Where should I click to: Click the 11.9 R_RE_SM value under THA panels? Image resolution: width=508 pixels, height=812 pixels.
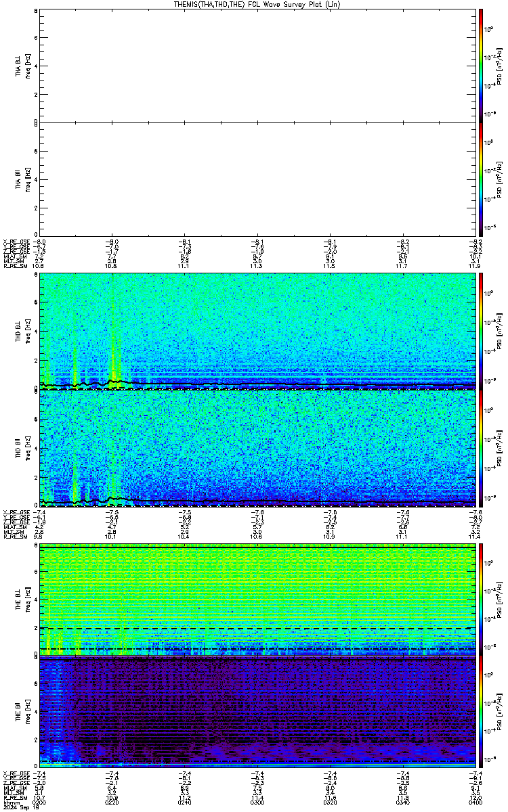475,266
